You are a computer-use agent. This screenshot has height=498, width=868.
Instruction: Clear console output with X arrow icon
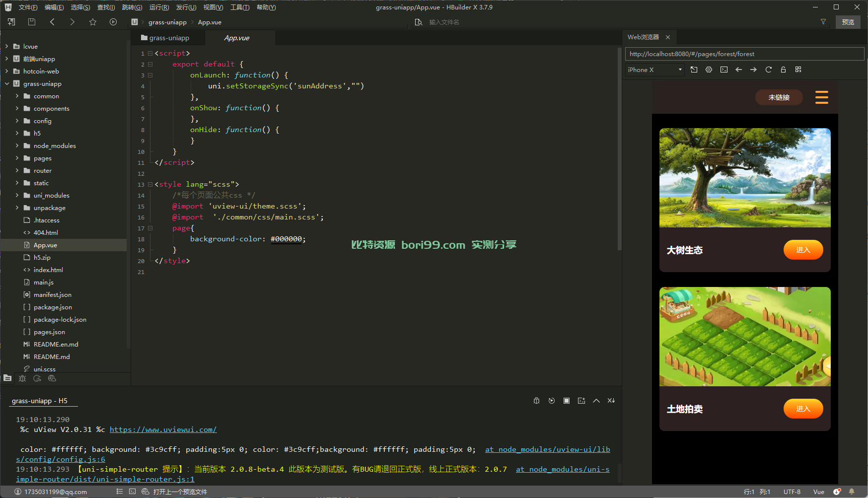point(611,401)
